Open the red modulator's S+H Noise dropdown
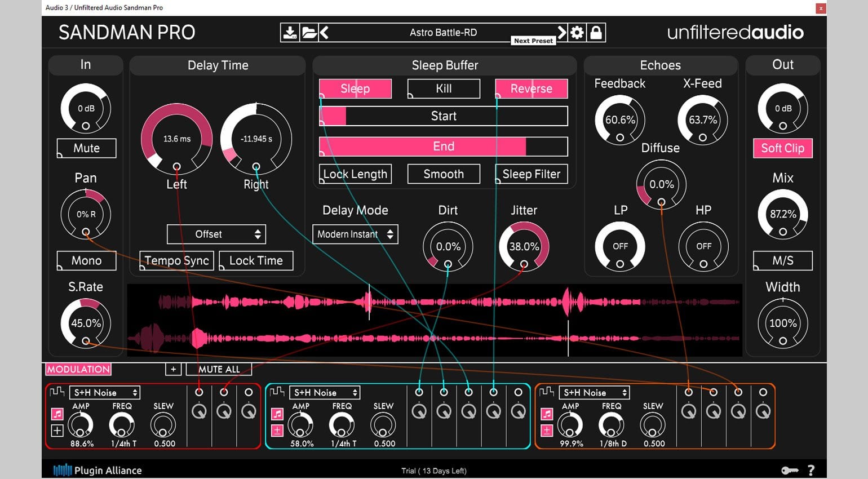 (x=104, y=392)
